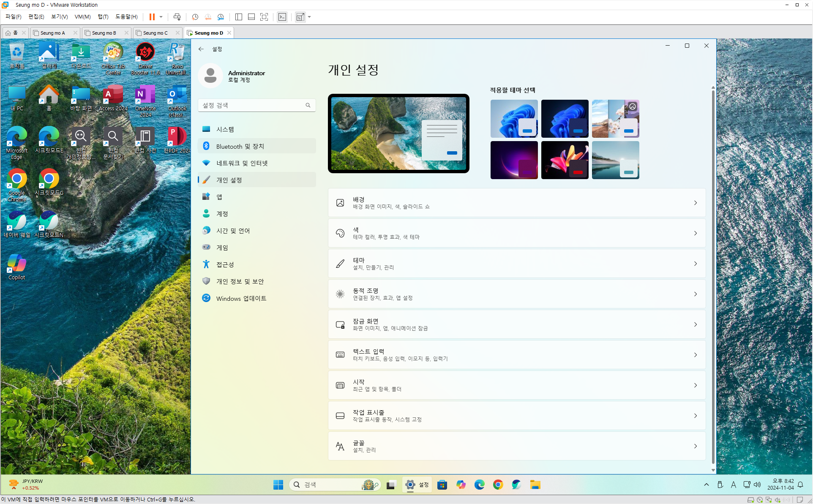Click the VMware snapshot take icon
The image size is (813, 504).
point(195,17)
